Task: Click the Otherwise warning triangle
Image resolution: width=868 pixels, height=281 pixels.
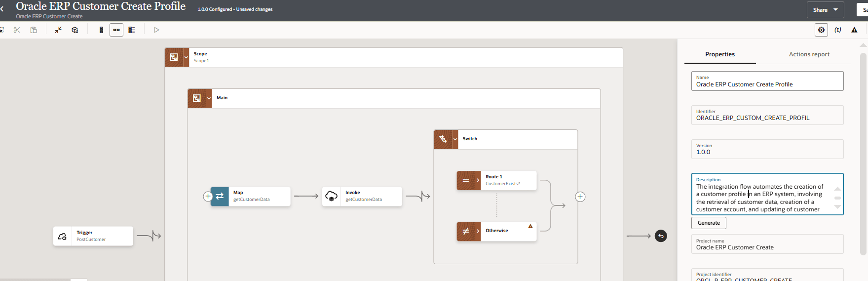Action: click(x=530, y=226)
